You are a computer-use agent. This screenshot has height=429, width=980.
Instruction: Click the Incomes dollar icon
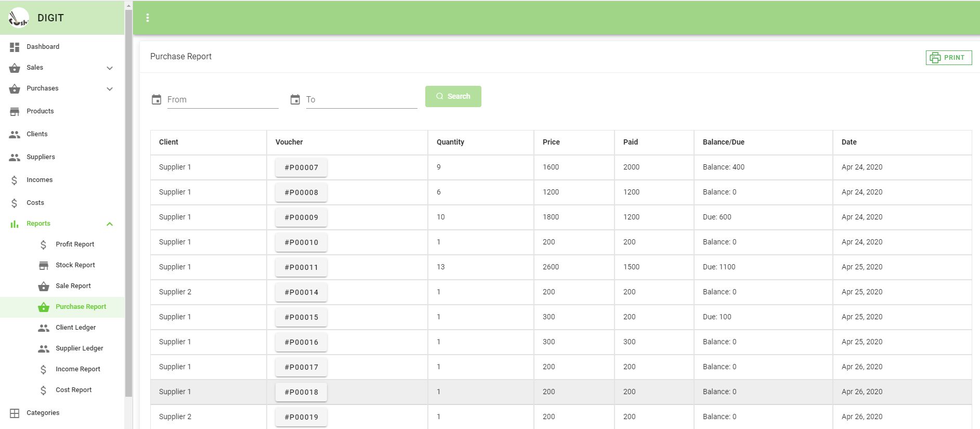pyautogui.click(x=15, y=180)
